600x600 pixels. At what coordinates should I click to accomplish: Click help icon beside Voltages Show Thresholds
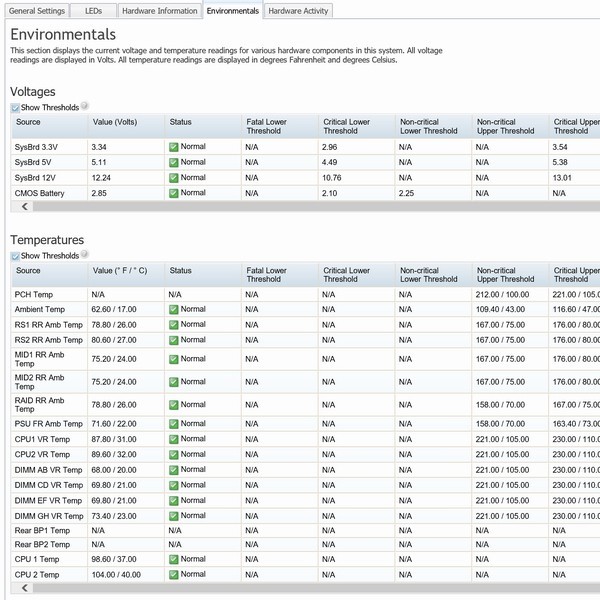click(85, 105)
